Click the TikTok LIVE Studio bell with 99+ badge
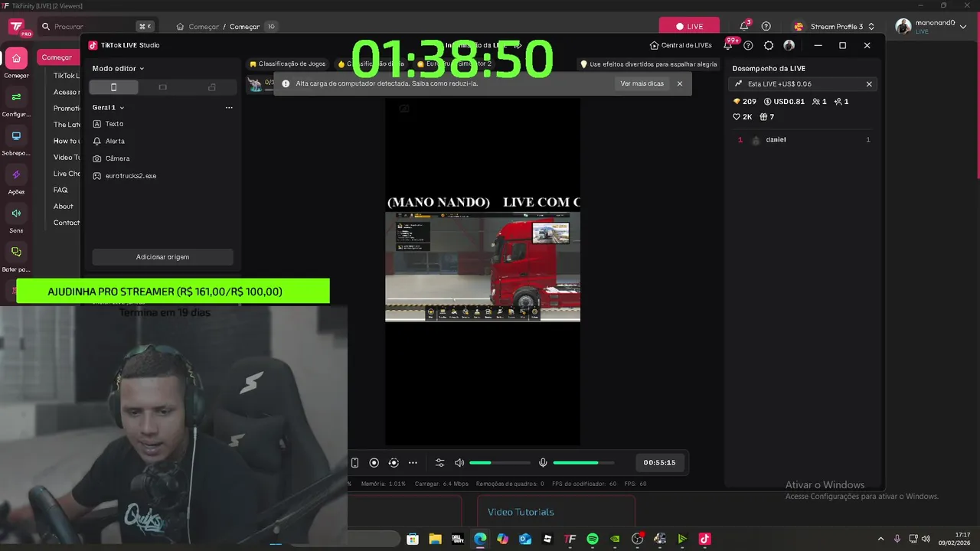This screenshot has width=980, height=551. [728, 45]
